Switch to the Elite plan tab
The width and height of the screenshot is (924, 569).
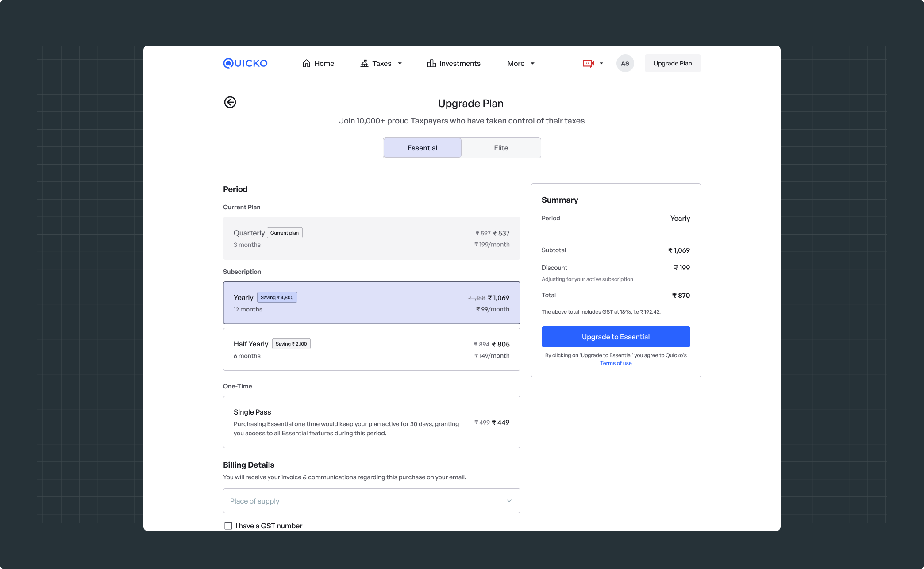coord(501,148)
